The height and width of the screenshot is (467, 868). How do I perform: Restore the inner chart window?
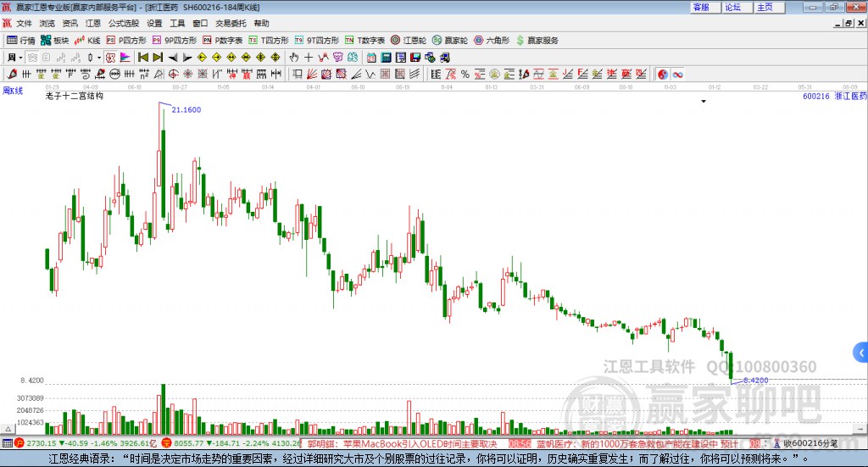[x=848, y=23]
